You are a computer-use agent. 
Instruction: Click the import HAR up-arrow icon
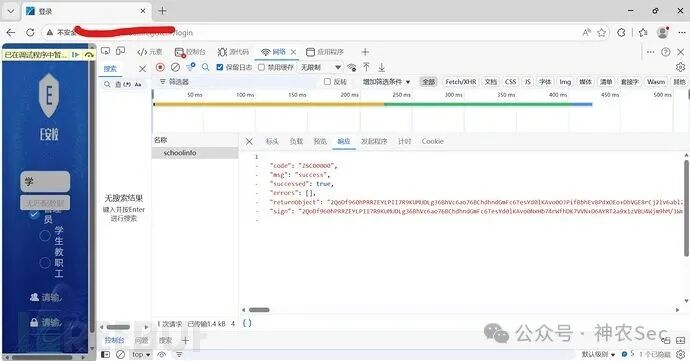click(x=366, y=67)
